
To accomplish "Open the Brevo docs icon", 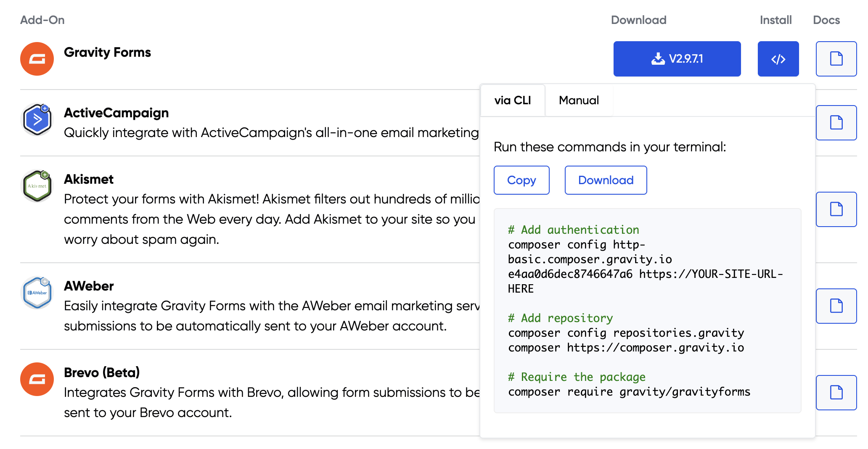I will (x=836, y=393).
